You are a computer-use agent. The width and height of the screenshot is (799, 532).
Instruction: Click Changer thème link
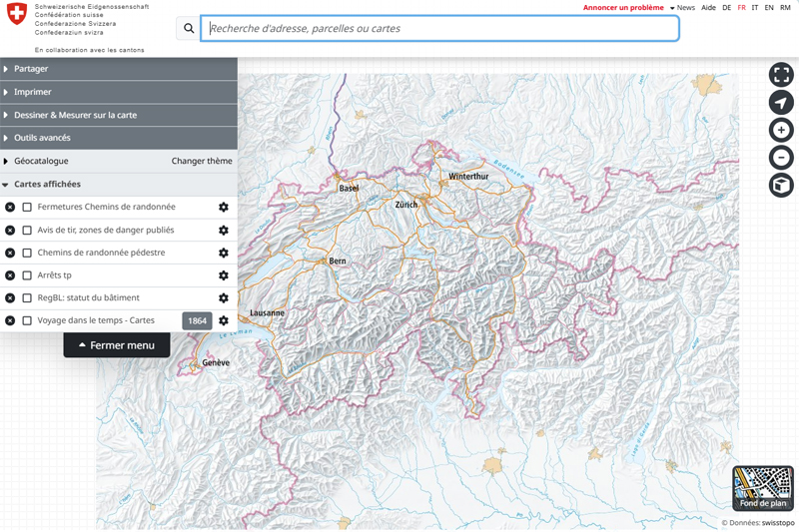tap(202, 161)
